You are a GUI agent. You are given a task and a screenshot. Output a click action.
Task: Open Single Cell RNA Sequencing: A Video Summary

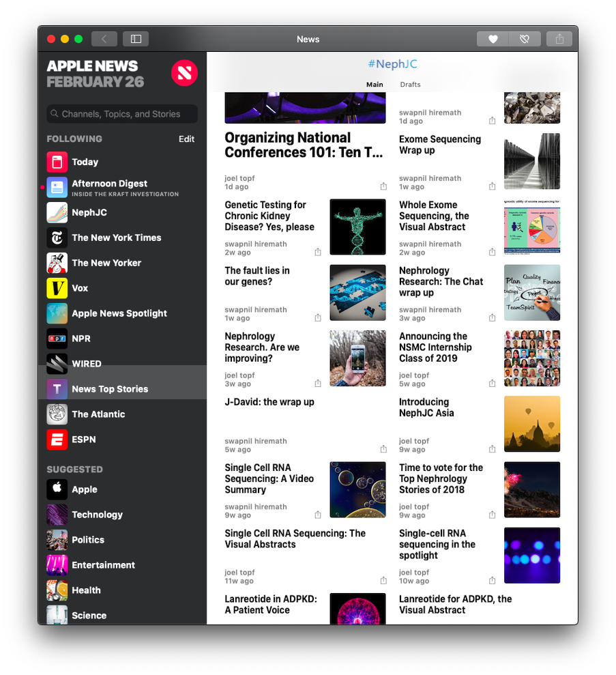tap(269, 478)
